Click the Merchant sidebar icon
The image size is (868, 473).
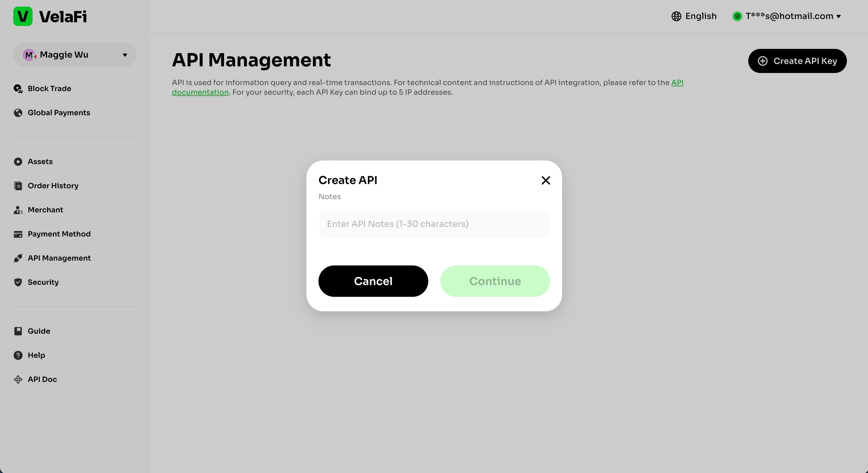coord(18,210)
